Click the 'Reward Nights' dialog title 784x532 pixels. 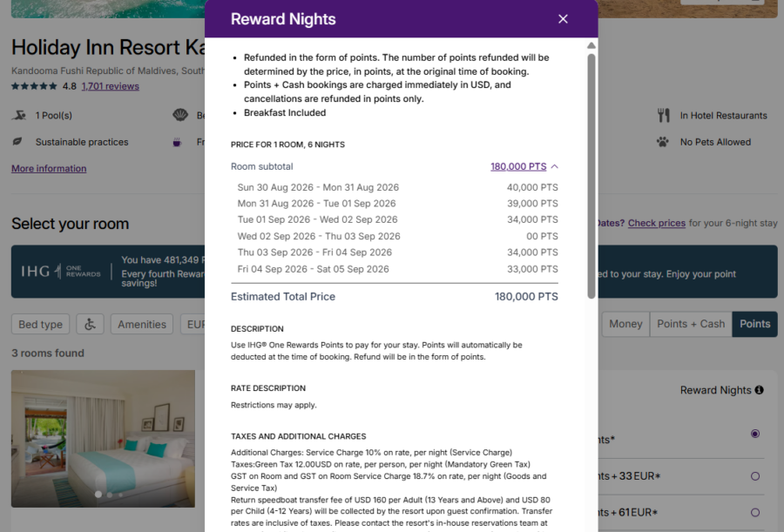[283, 19]
